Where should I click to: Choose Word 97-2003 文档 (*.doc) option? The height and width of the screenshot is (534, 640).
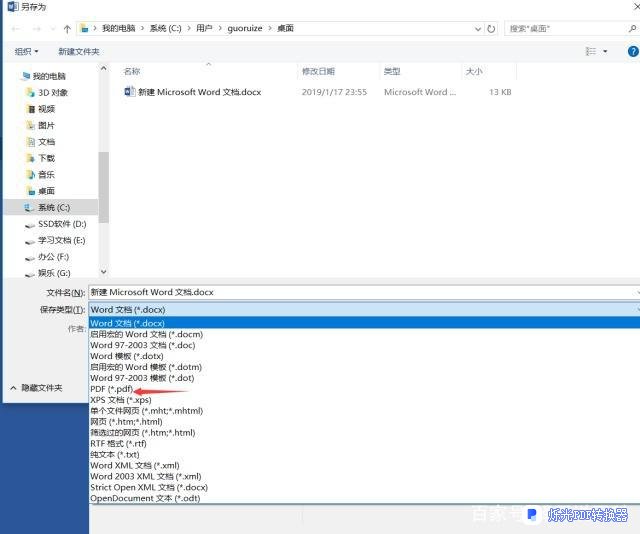(142, 345)
